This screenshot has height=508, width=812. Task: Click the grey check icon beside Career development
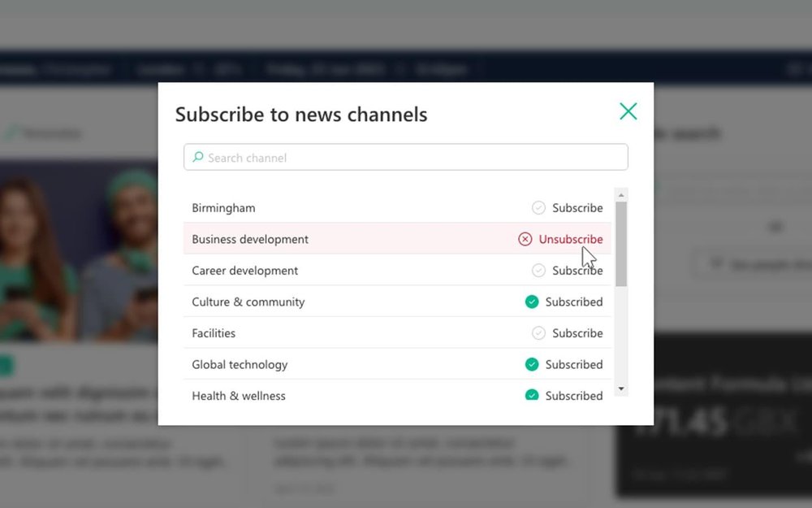tap(538, 271)
